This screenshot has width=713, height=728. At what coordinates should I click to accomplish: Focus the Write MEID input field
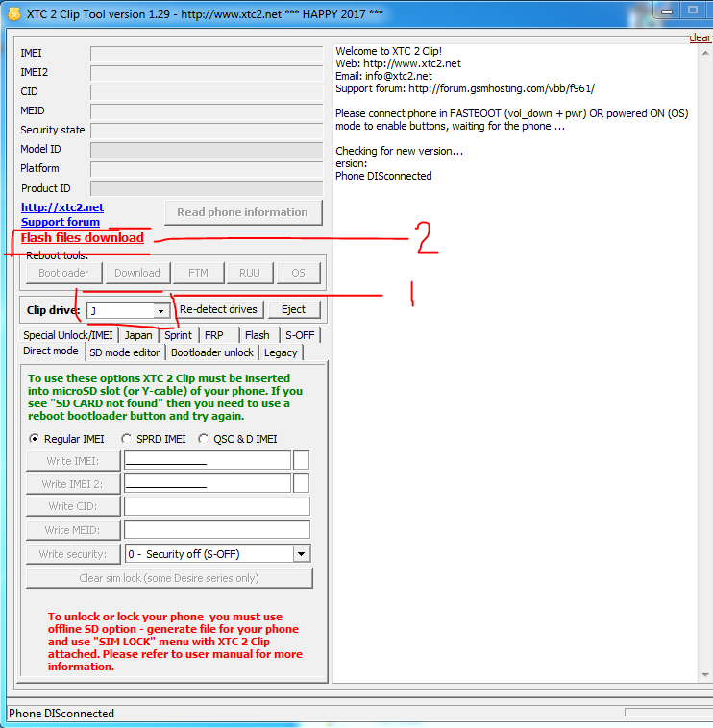point(217,529)
